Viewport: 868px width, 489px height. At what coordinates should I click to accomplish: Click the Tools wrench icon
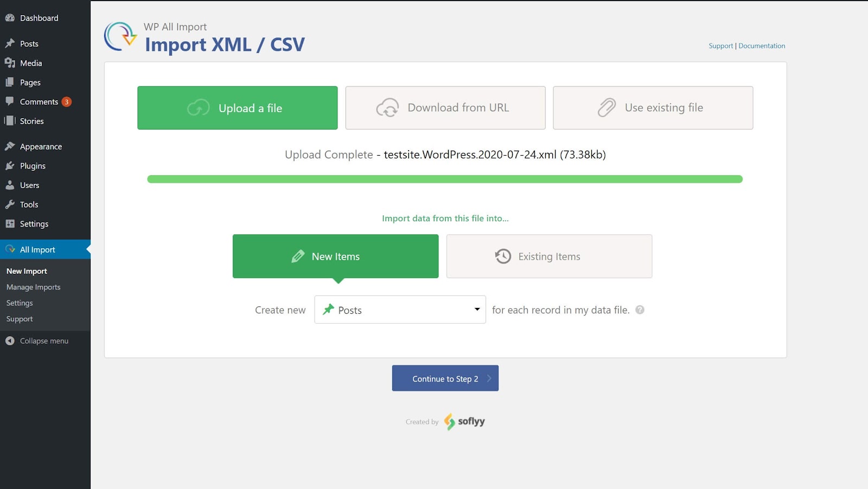[10, 204]
